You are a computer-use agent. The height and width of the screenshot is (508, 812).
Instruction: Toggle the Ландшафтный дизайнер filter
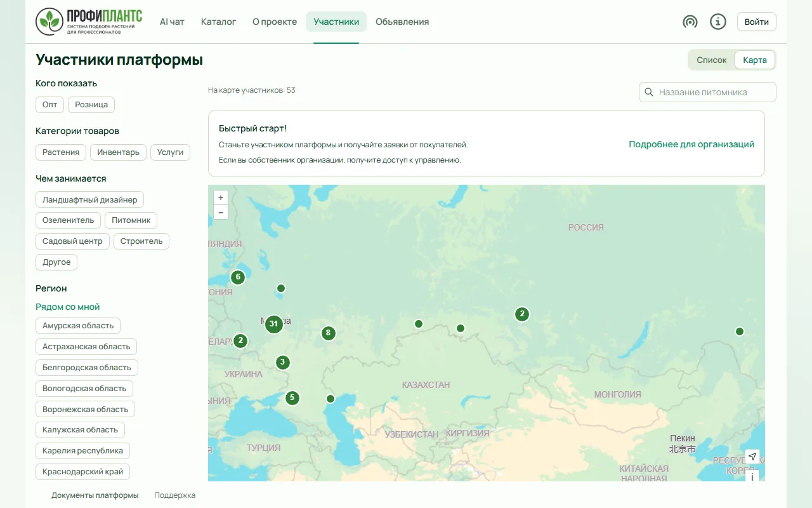[x=89, y=200]
